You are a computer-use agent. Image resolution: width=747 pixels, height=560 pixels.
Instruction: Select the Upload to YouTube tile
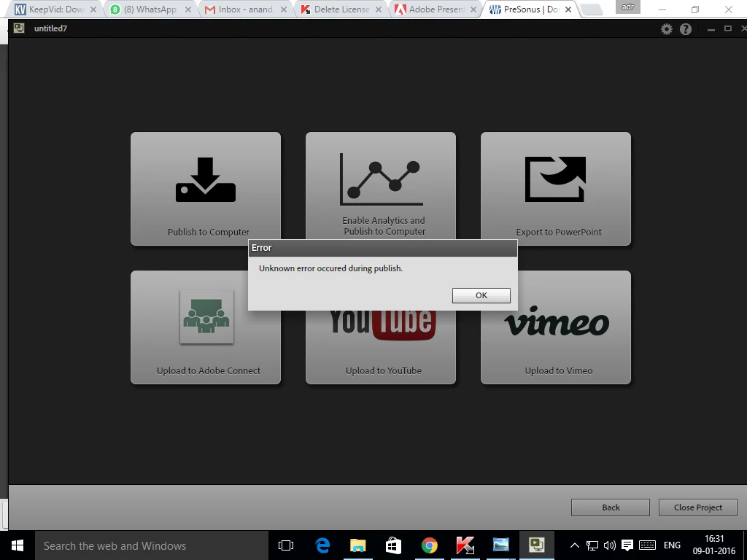click(x=381, y=348)
